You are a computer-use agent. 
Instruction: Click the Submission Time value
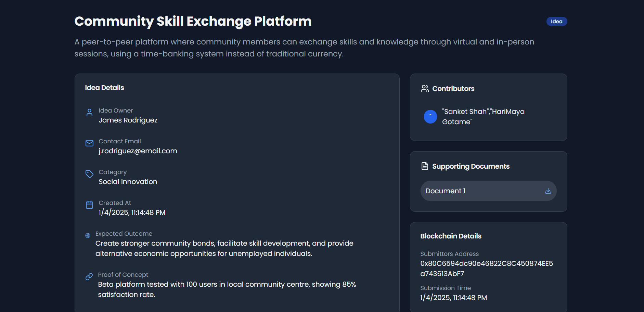tap(453, 298)
